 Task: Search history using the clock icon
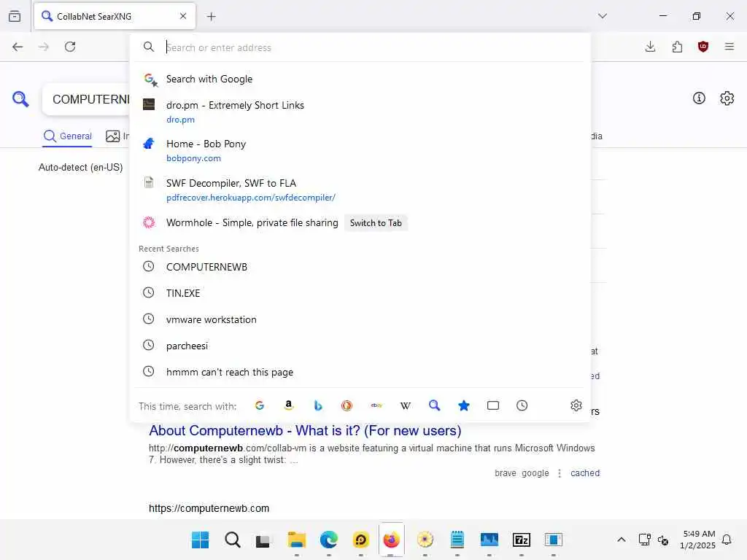coord(522,405)
